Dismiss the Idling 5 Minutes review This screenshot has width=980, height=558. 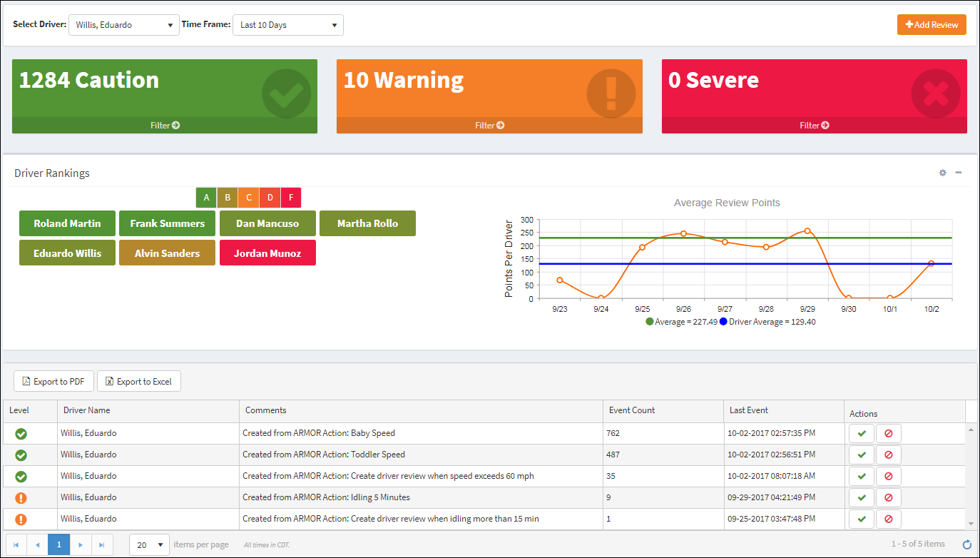[889, 497]
